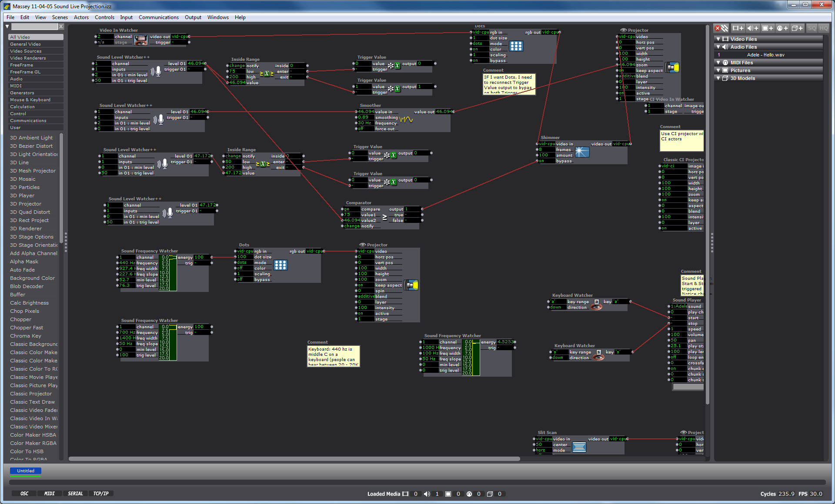Screen dimensions: 835x504
Task: Toggle the OSC communications indicator
Action: tap(24, 494)
